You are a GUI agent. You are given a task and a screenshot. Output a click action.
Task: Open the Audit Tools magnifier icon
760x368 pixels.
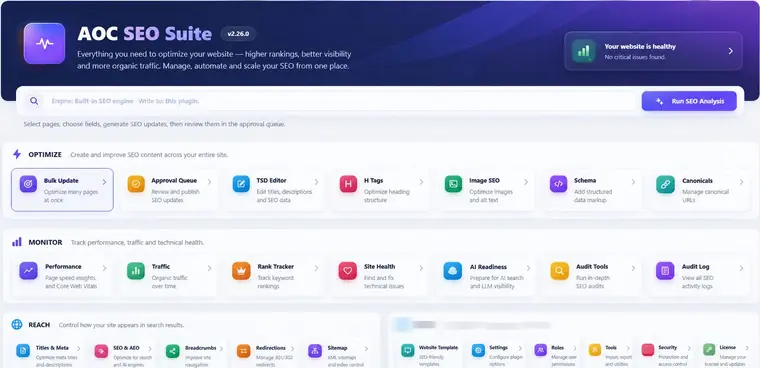click(x=559, y=271)
